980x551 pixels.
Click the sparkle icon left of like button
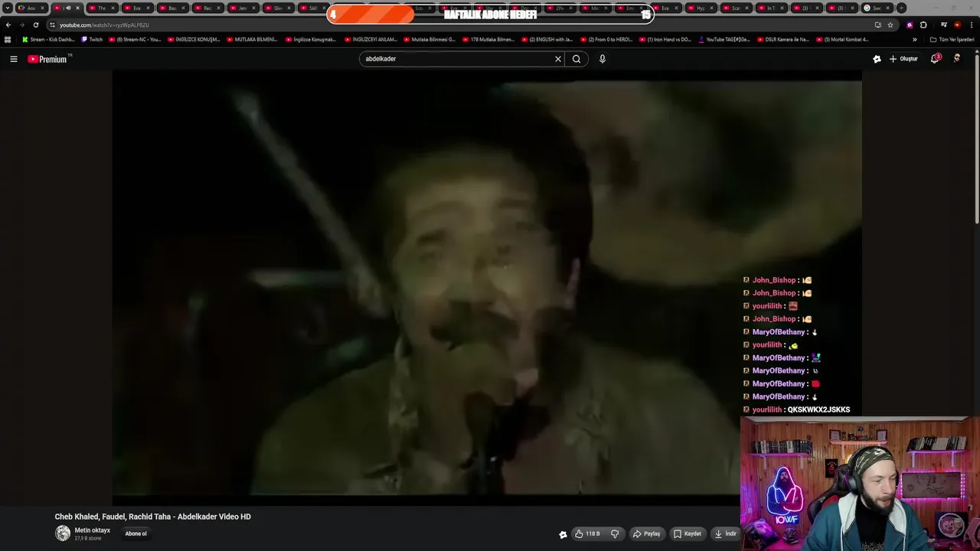tap(563, 534)
